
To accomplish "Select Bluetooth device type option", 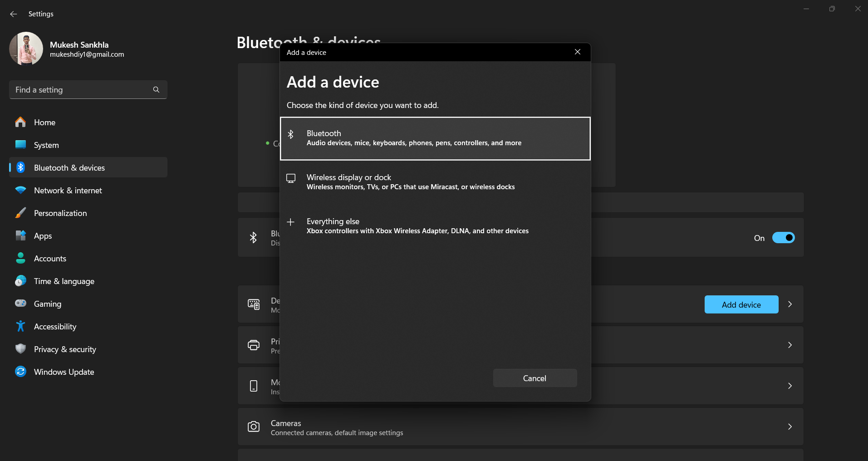I will 435,138.
